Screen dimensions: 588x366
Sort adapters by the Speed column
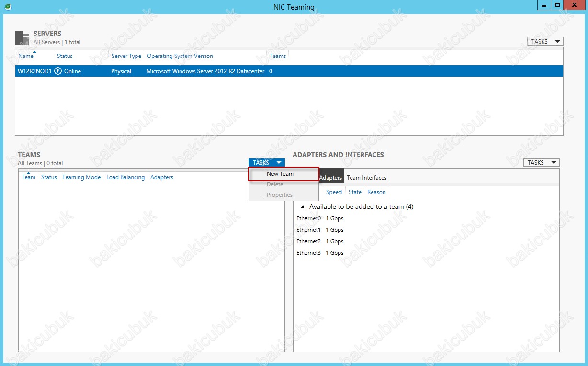pos(334,192)
